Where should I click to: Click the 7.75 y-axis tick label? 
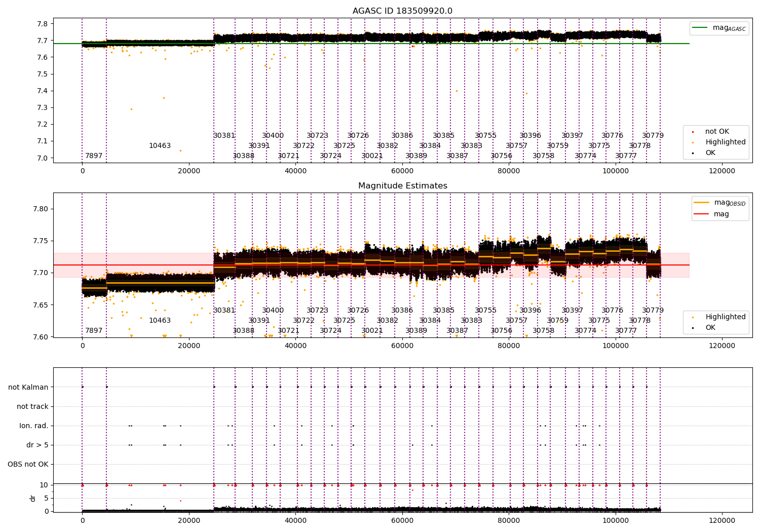coord(41,241)
